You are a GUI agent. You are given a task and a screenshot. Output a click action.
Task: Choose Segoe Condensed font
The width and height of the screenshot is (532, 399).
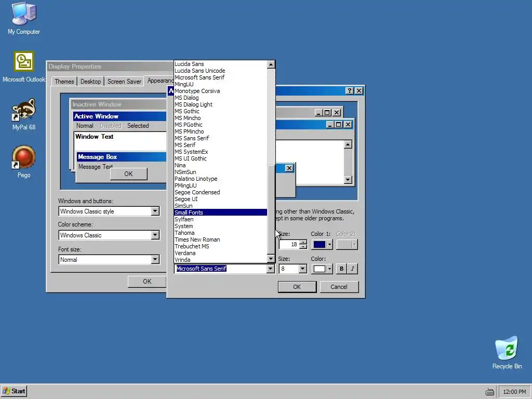[220, 192]
